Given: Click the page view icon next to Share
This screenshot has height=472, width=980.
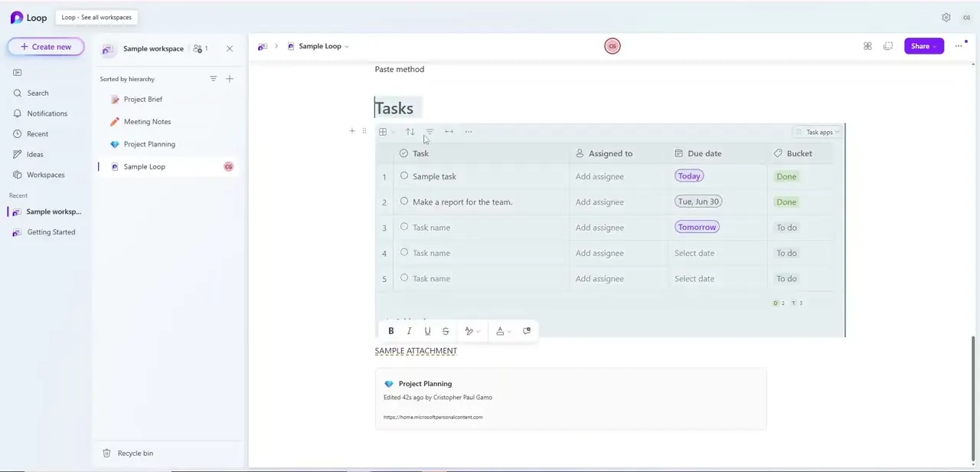Looking at the screenshot, I should point(888,47).
